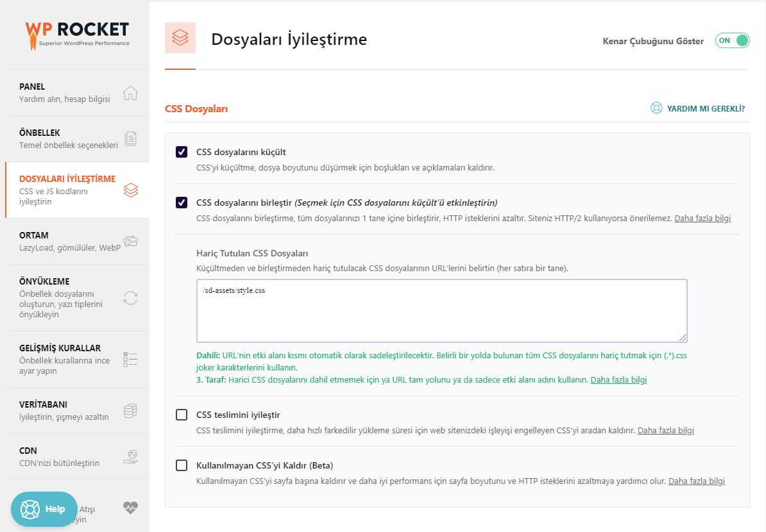Open the VERİTABANI menu item
Viewport: 766px width, 532px height.
[77, 410]
